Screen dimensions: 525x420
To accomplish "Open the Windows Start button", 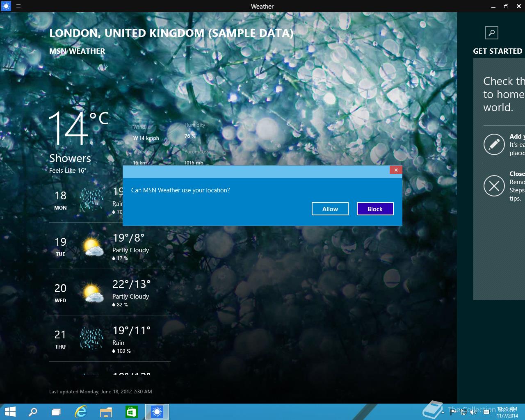I will tap(10, 412).
